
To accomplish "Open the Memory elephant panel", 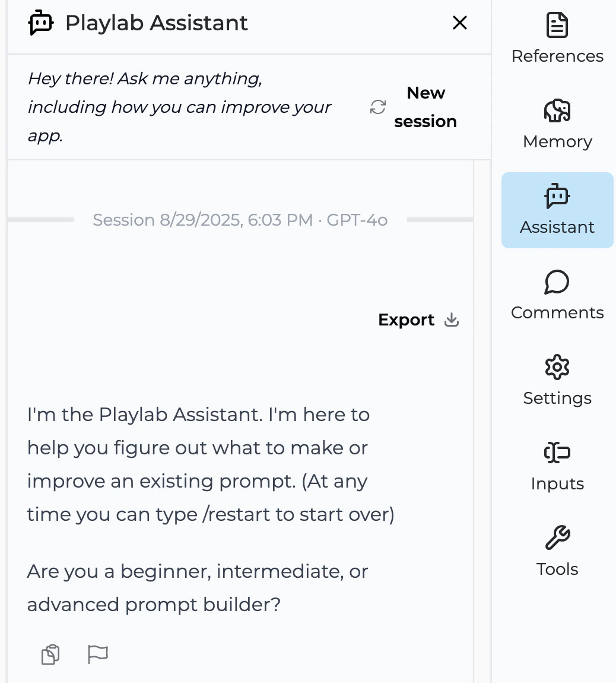I will coord(557,124).
